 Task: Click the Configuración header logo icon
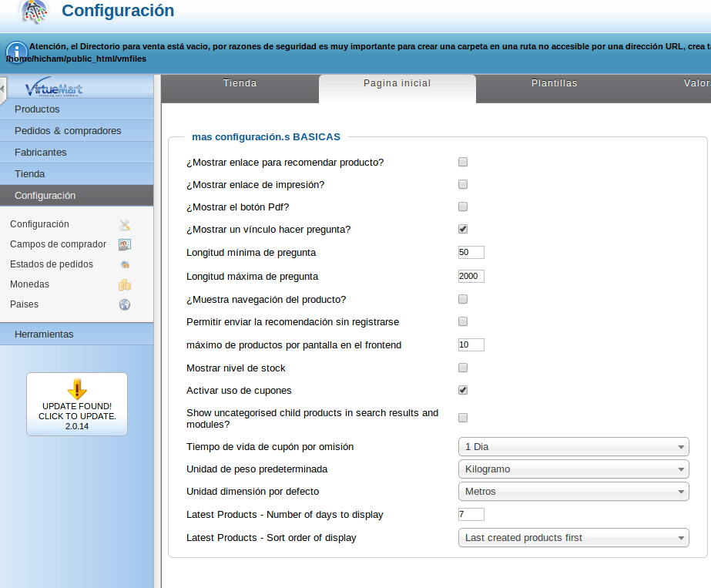35,12
